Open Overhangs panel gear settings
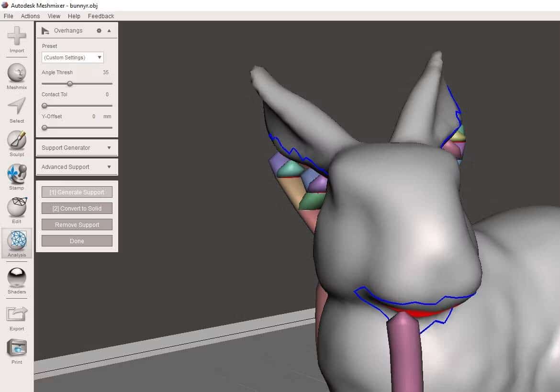 click(x=99, y=31)
